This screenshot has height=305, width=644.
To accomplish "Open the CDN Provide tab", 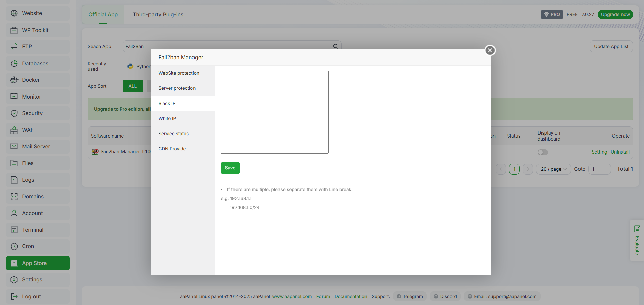I will tap(183, 149).
